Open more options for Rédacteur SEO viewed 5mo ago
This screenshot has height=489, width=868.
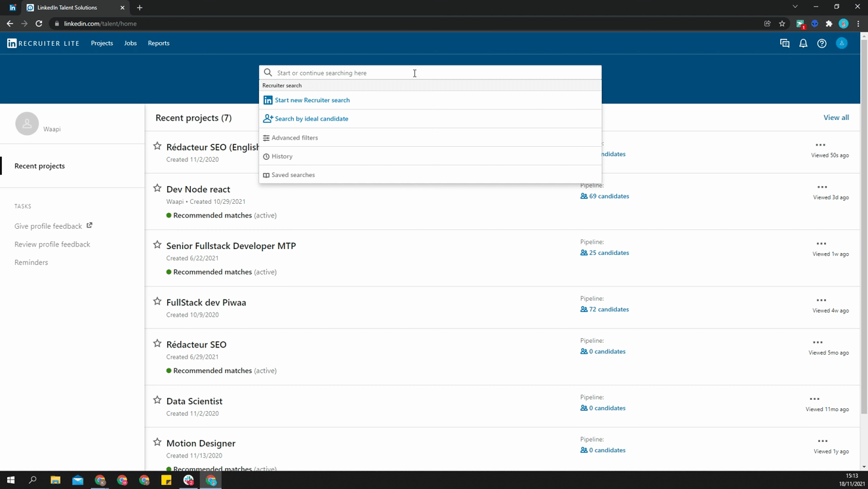coord(818,342)
